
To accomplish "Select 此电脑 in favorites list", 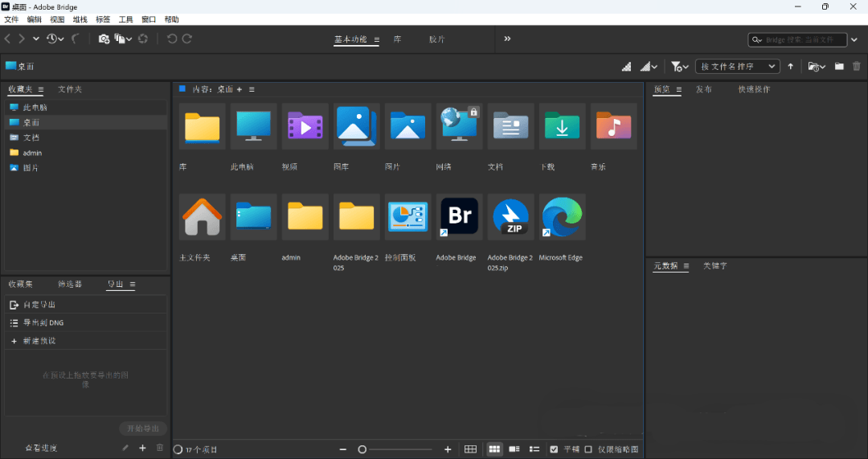I will point(86,108).
